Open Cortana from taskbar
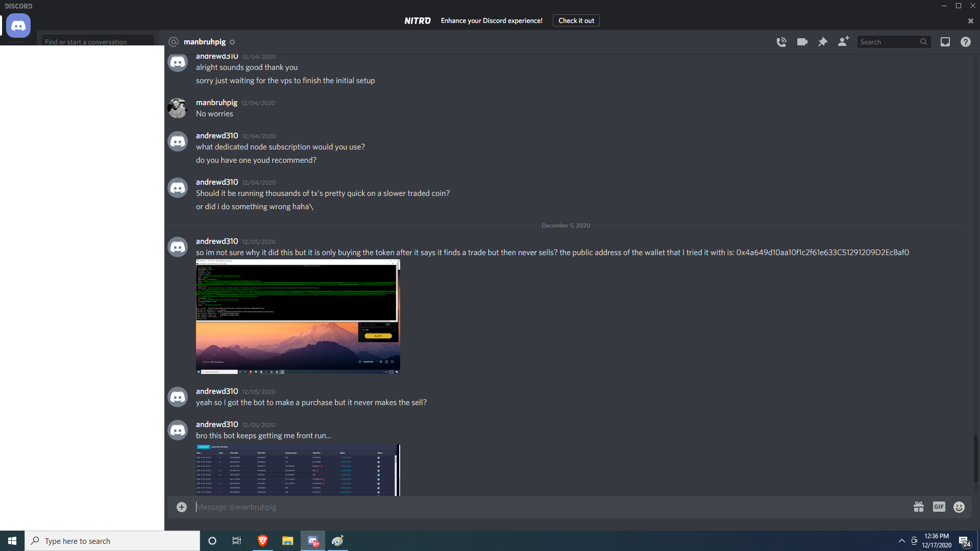Viewport: 980px width, 551px height. [212, 541]
